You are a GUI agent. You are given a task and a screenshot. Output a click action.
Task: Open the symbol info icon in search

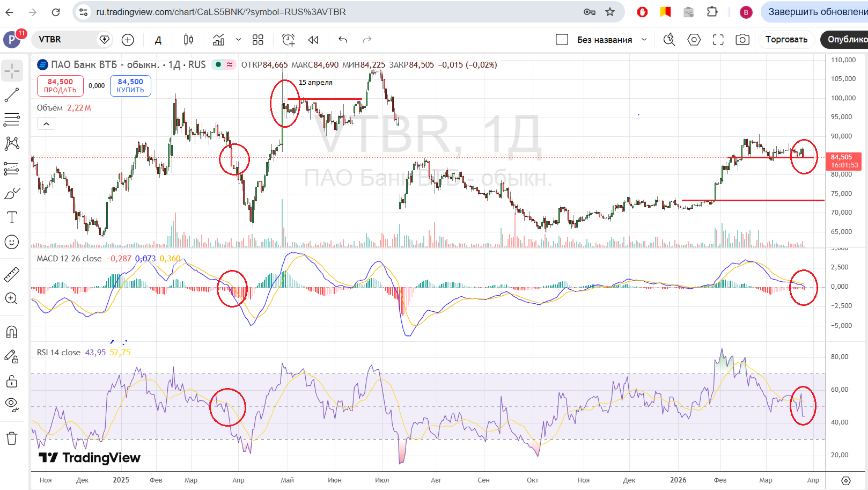pyautogui.click(x=105, y=40)
